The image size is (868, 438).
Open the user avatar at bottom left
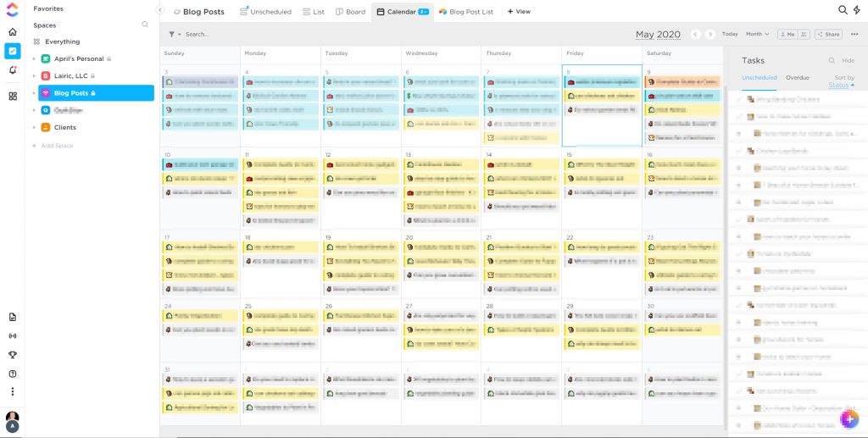[12, 420]
